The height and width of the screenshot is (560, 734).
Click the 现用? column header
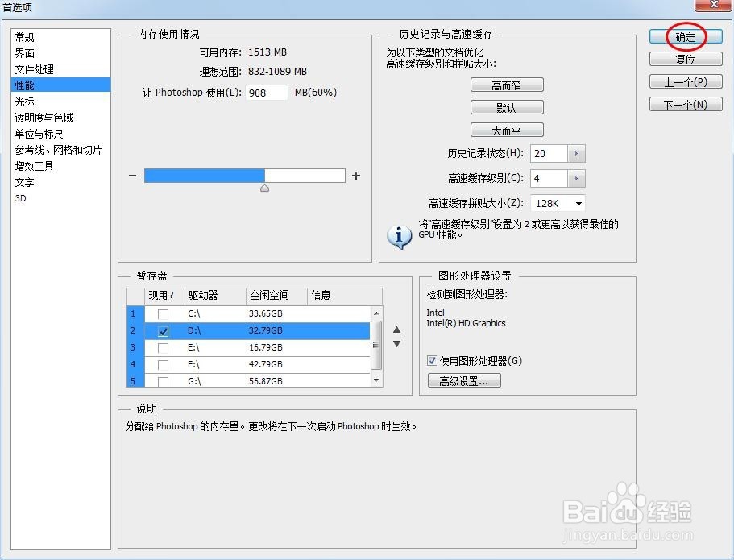pyautogui.click(x=164, y=296)
